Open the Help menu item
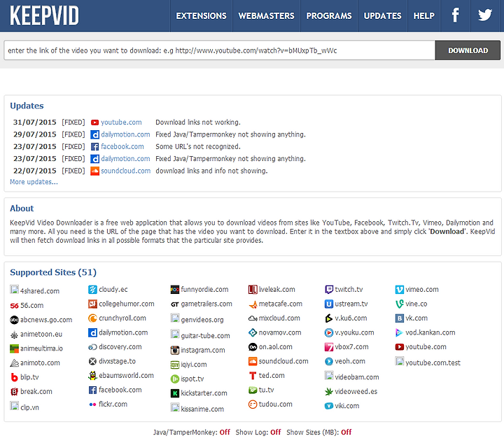This screenshot has height=443, width=504. (x=423, y=15)
